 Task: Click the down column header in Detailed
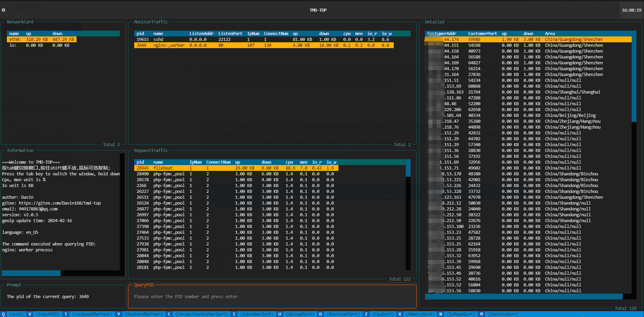click(x=528, y=34)
